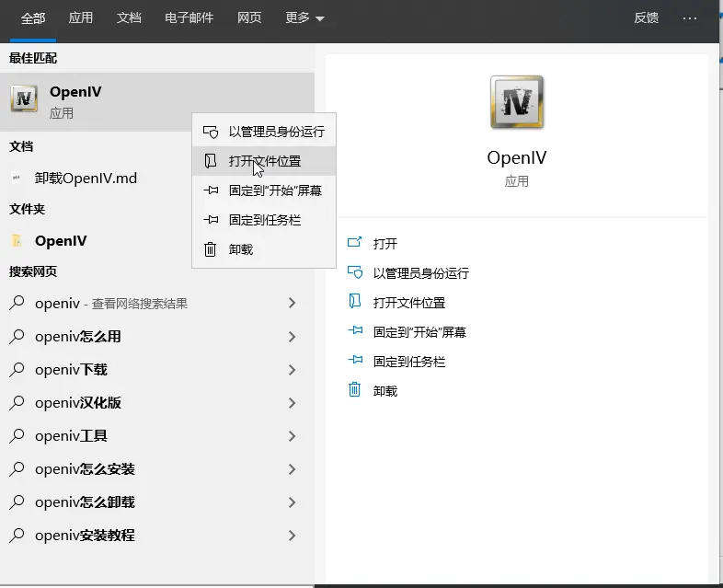Viewport: 723px width, 588px height.
Task: Click pin icon beside context menu 固定到任务栏
Action: pos(211,220)
